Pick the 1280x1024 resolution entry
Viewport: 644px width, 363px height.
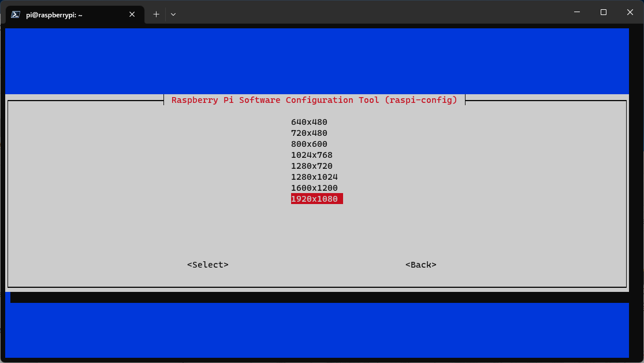coord(314,177)
